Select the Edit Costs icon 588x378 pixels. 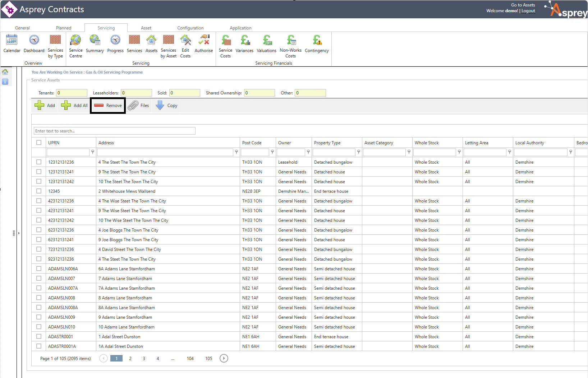[185, 40]
